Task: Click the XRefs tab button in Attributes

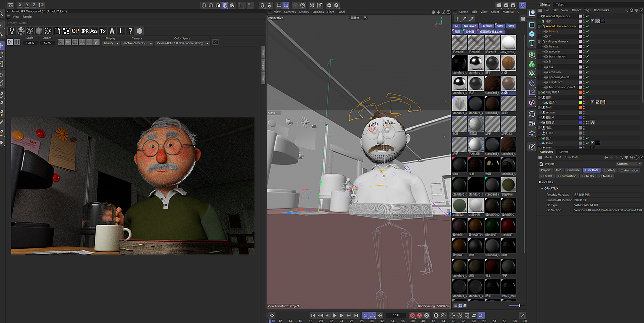Action: pyautogui.click(x=610, y=170)
